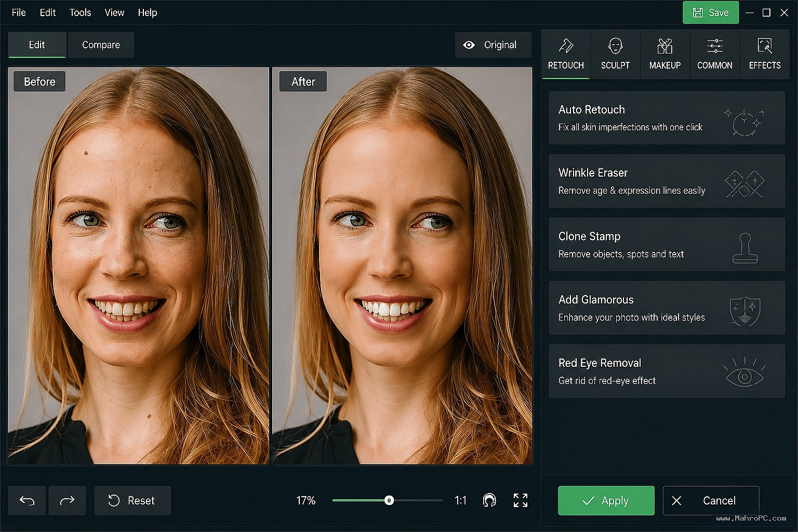Click 'Remove objects, spots and text' description
The height and width of the screenshot is (532, 798).
click(621, 254)
